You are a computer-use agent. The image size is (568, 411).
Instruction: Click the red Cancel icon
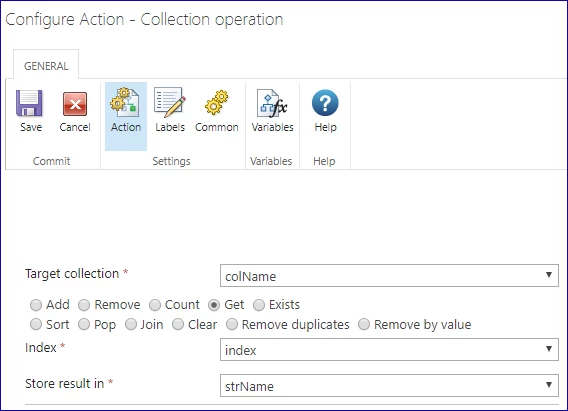click(x=75, y=104)
